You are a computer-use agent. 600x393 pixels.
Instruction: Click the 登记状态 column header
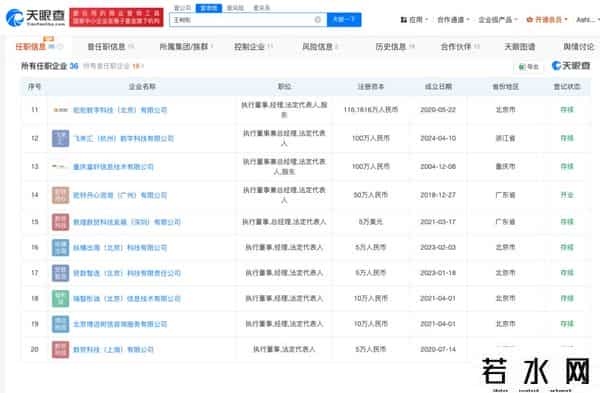point(567,86)
